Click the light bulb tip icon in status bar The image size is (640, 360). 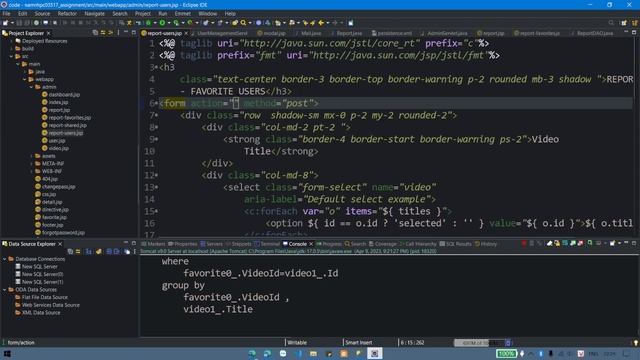coord(636,343)
